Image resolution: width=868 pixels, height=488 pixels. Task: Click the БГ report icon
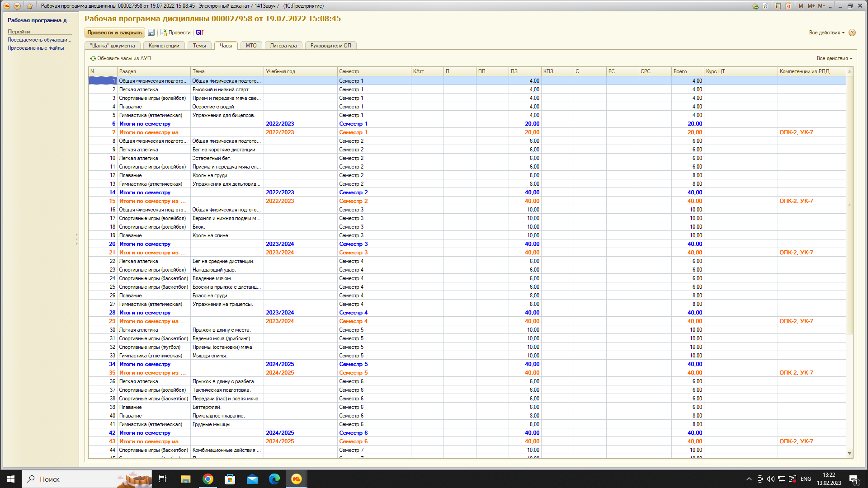(200, 33)
